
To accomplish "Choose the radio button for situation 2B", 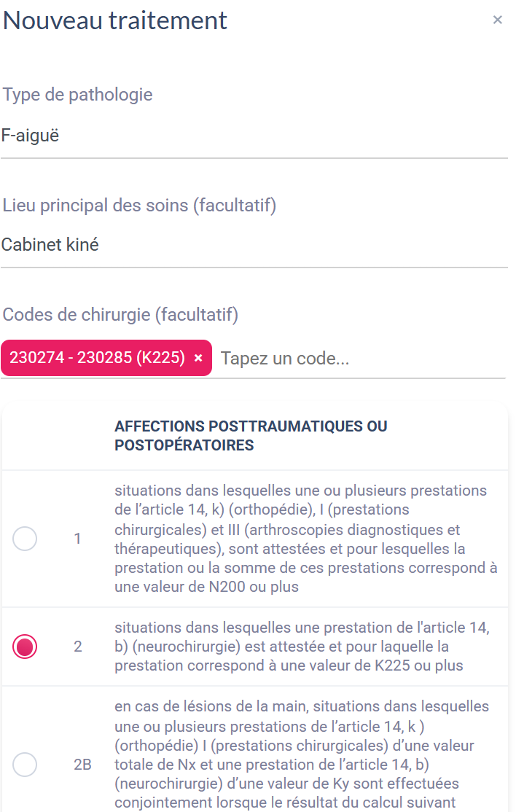I will [x=25, y=765].
